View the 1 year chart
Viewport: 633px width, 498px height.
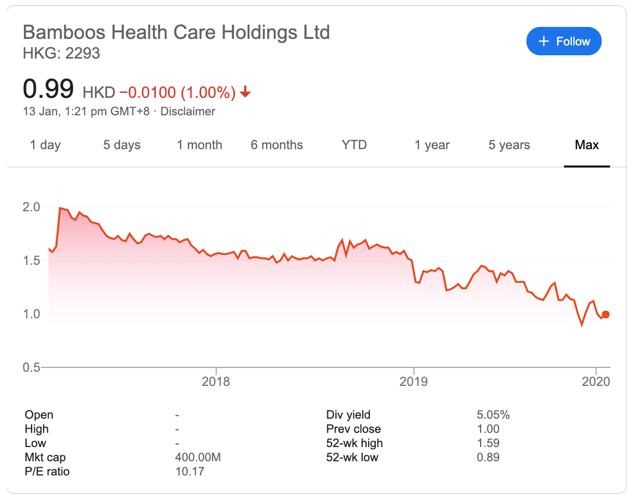(x=432, y=145)
